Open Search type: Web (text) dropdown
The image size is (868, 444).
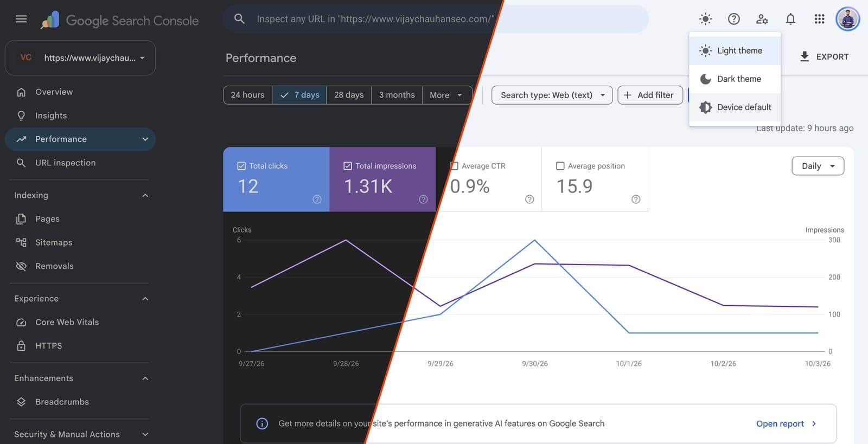tap(552, 95)
